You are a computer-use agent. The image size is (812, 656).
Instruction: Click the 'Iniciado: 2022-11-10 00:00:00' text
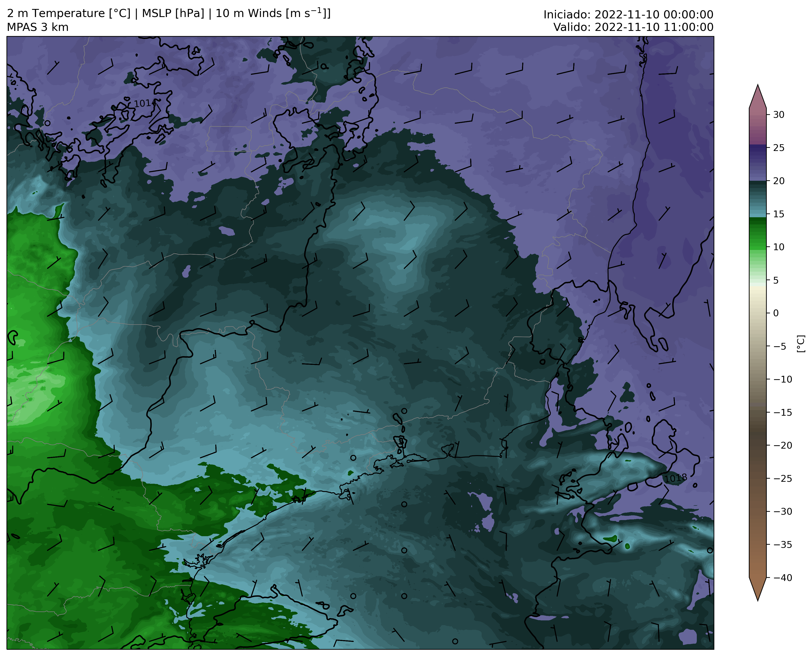[x=628, y=14]
